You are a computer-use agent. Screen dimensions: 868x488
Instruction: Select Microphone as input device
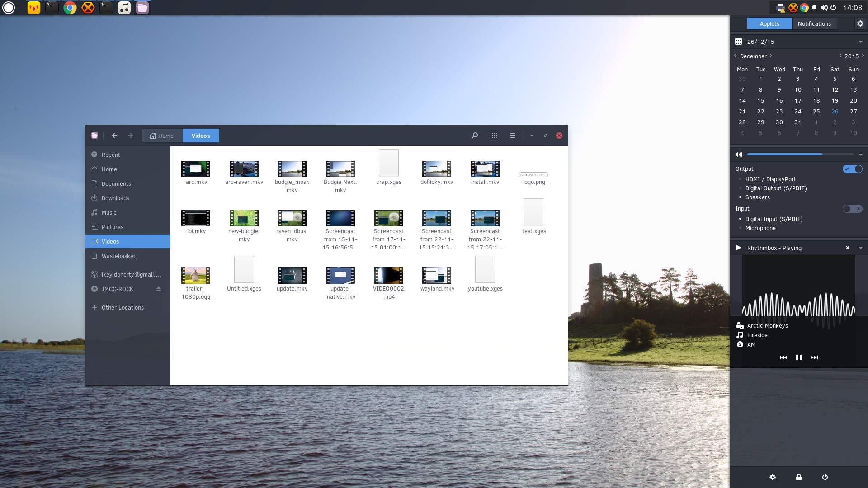pos(760,228)
